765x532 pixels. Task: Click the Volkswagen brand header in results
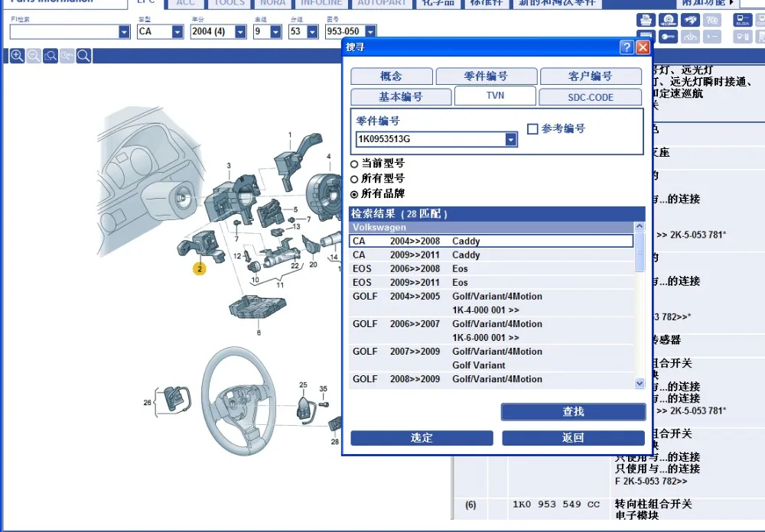[x=491, y=227]
